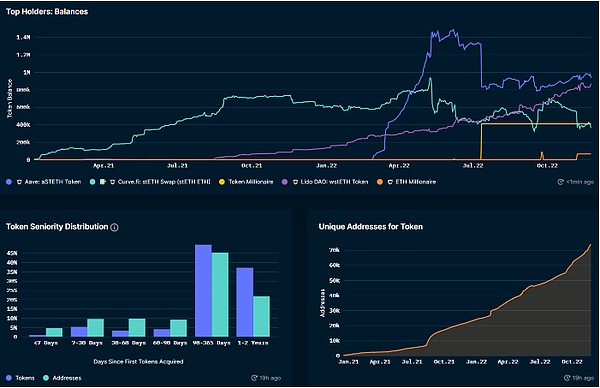Click info icon beside Token Seniority Distribution

point(114,227)
